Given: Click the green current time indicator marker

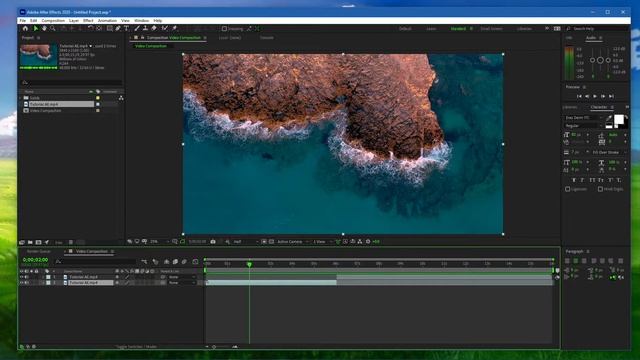Looking at the screenshot, I should pyautogui.click(x=249, y=264).
